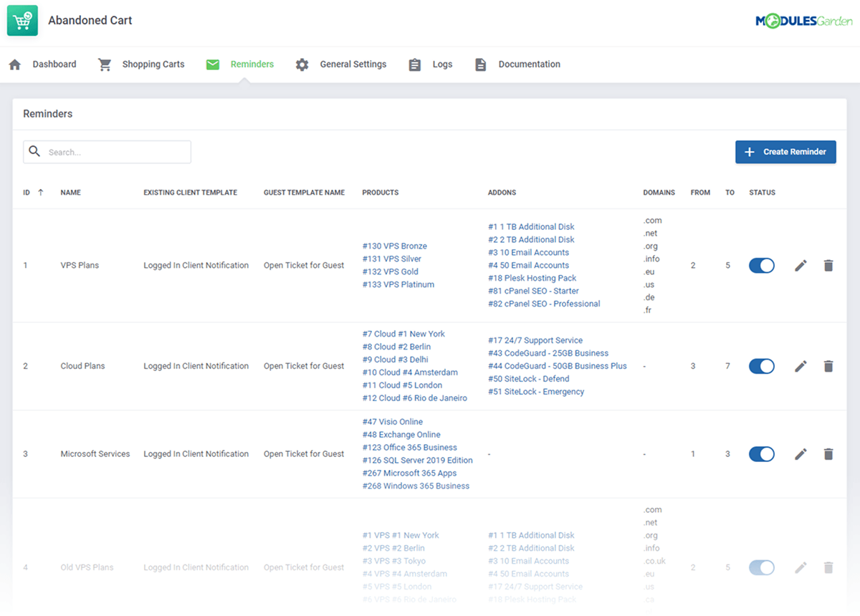
Task: Click the ID column sort arrow
Action: click(x=41, y=193)
